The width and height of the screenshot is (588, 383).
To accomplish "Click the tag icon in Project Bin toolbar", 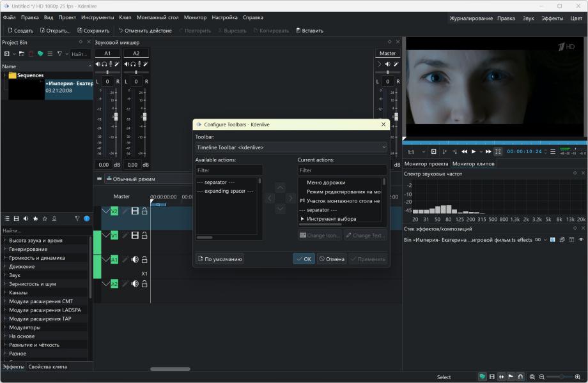I will pos(40,54).
